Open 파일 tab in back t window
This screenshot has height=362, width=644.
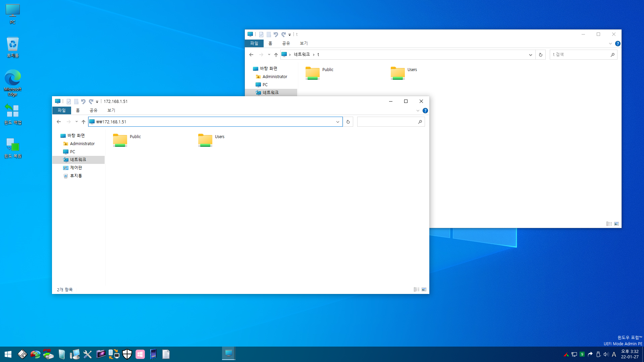(x=254, y=43)
